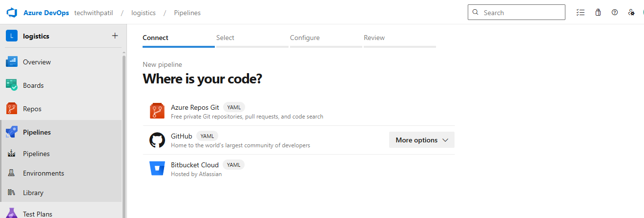Open Environments under Pipelines
644x218 pixels.
[43, 173]
